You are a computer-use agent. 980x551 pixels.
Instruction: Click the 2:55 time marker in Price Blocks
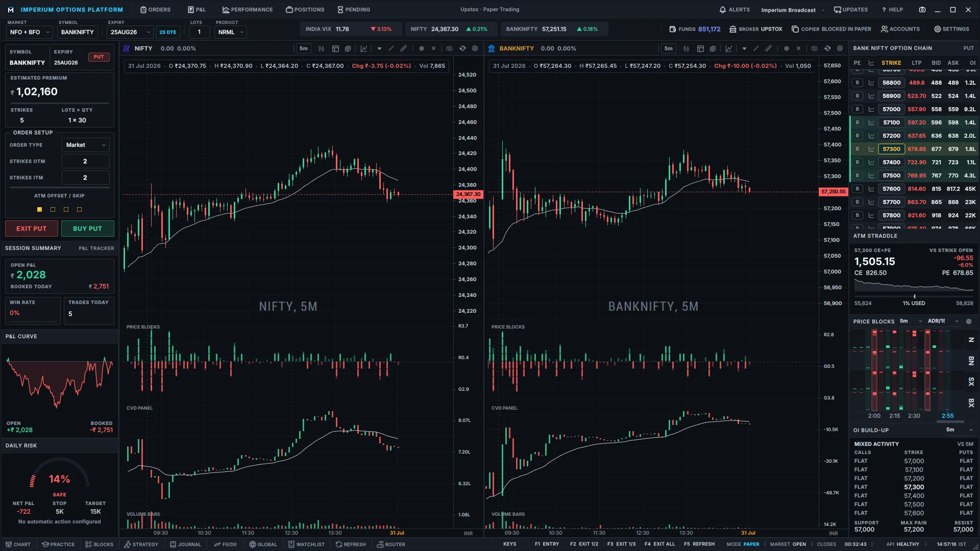(948, 416)
